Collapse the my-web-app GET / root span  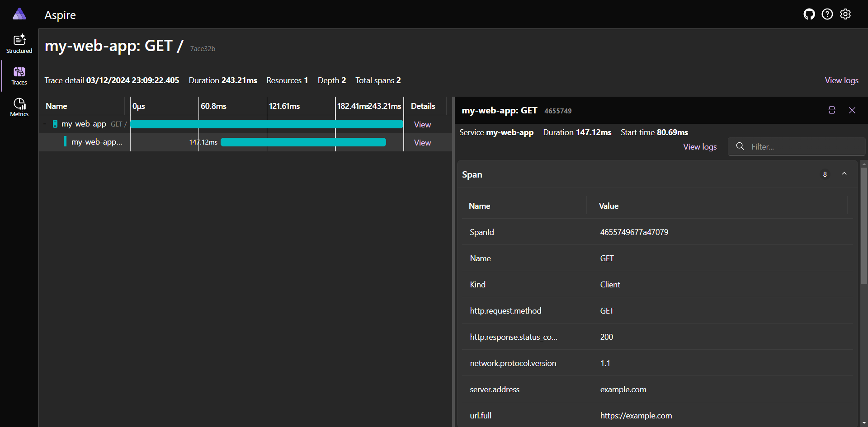[44, 124]
